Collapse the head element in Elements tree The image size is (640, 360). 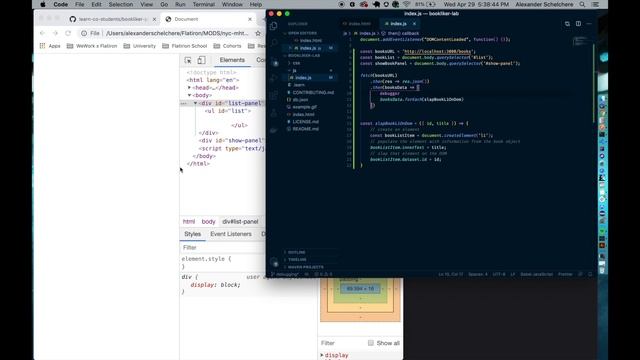189,87
